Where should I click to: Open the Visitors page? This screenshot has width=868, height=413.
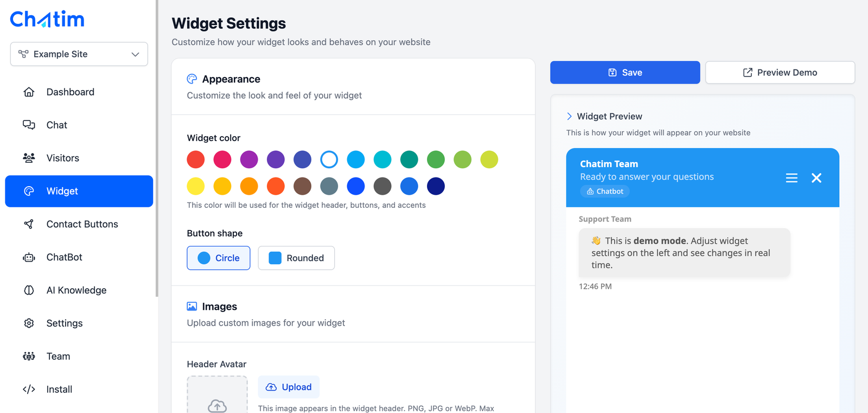click(x=79, y=158)
